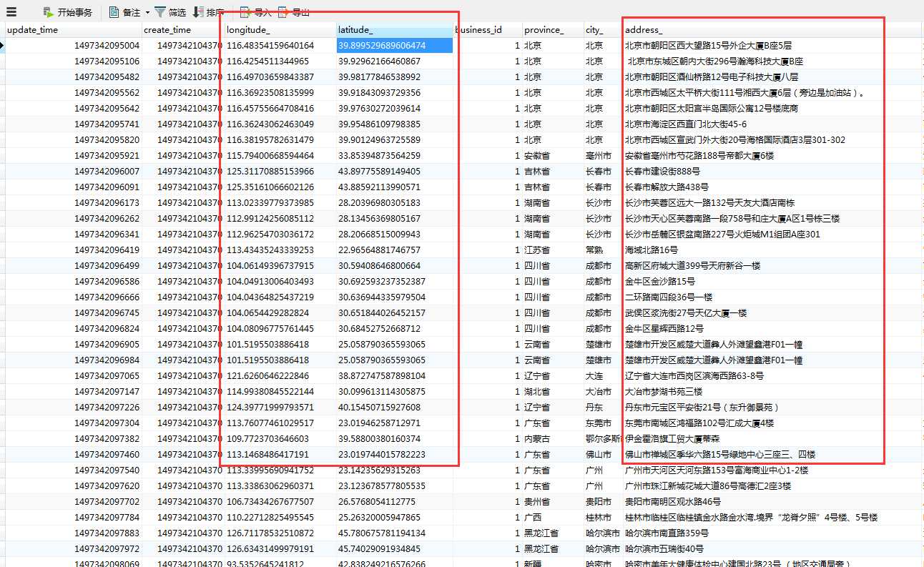924x567 pixels.
Task: Click address 长春市建设街888号
Action: [662, 171]
